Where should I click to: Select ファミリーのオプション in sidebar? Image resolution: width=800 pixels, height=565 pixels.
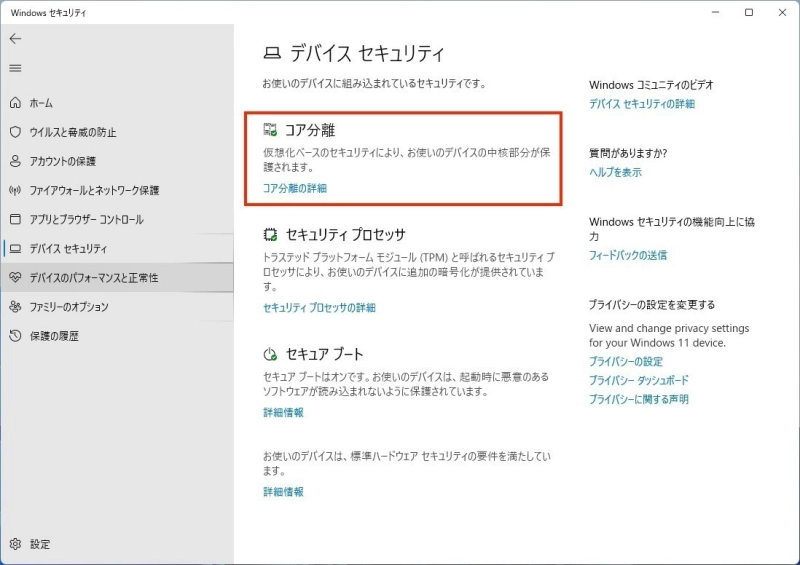(69, 307)
